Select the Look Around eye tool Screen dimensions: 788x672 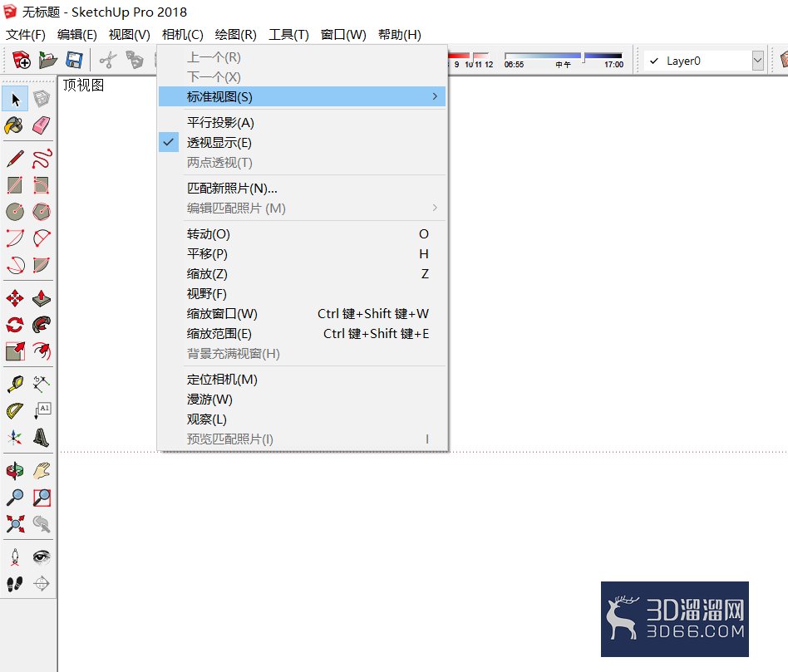tap(42, 557)
